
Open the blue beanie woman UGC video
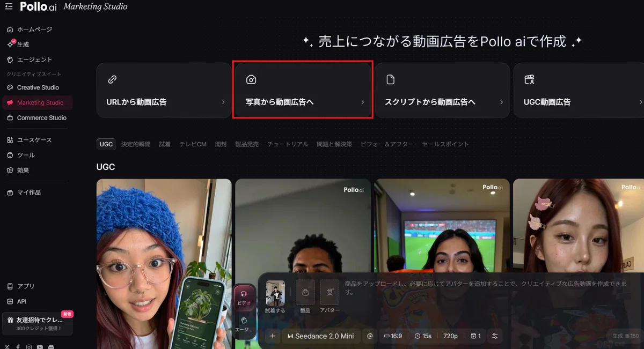click(x=164, y=264)
